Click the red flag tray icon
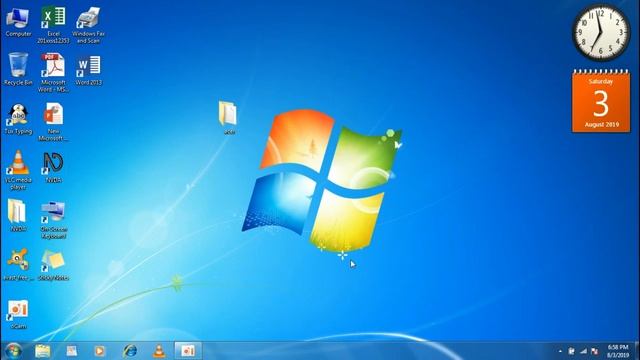640x360 pixels. tap(595, 351)
